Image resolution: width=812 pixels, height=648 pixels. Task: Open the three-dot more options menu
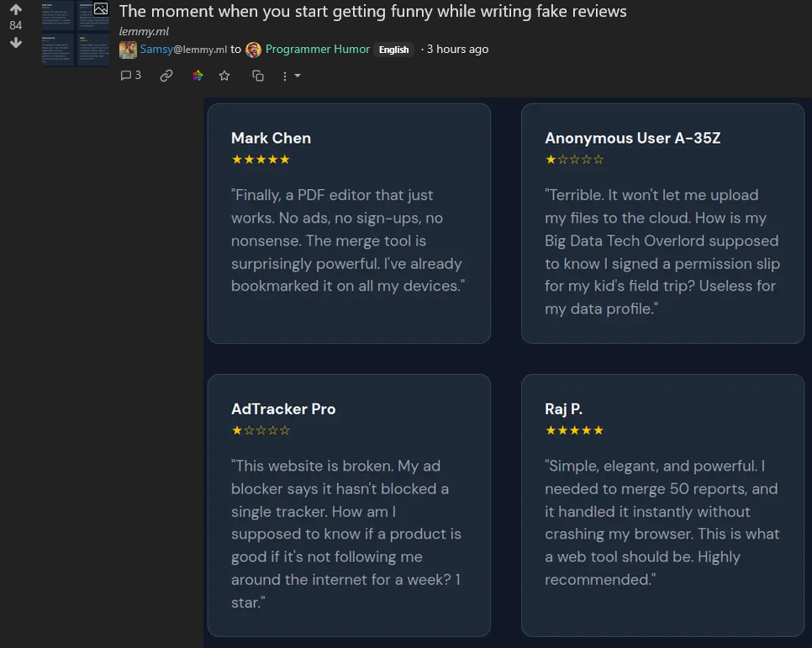click(x=285, y=76)
